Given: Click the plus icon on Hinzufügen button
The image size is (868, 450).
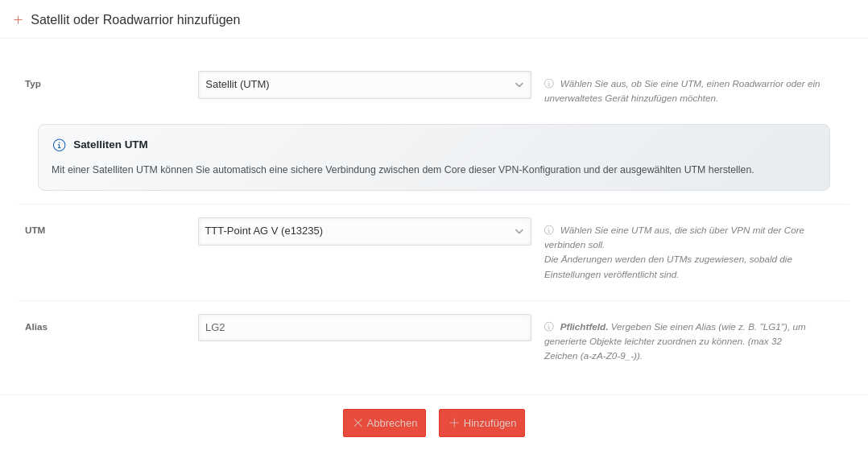Looking at the screenshot, I should pyautogui.click(x=454, y=423).
